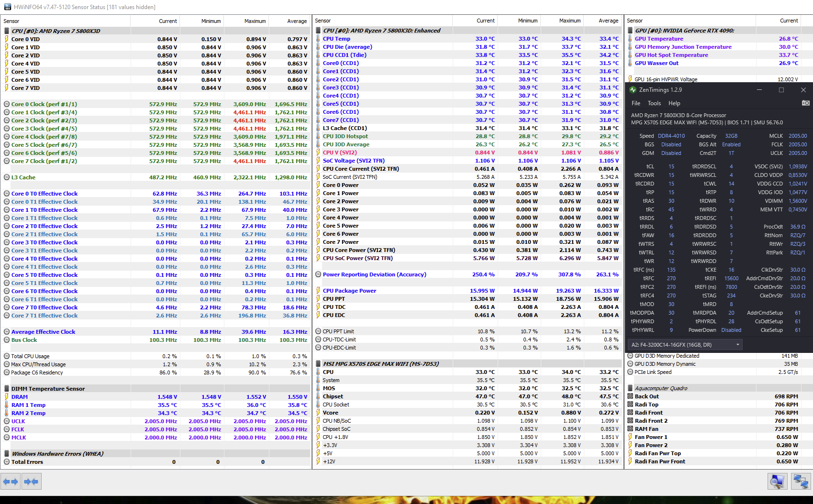Open the Help menu in ZenTimings

pyautogui.click(x=674, y=103)
